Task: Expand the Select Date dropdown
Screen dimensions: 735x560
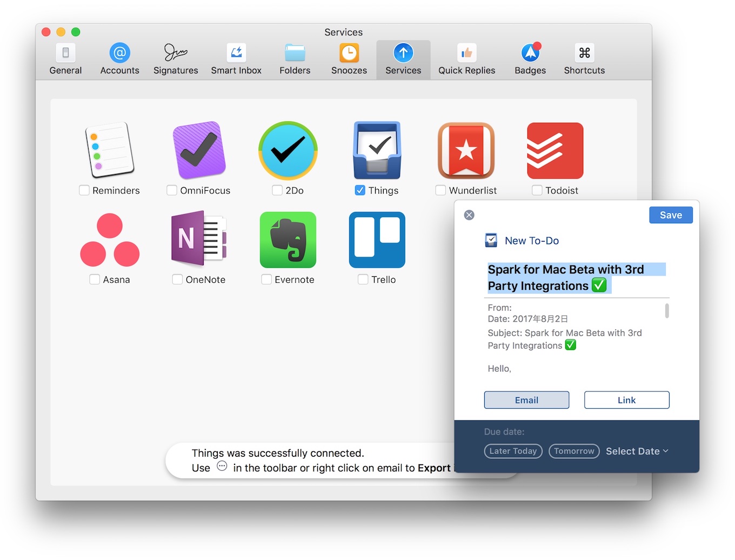Action: [x=637, y=451]
